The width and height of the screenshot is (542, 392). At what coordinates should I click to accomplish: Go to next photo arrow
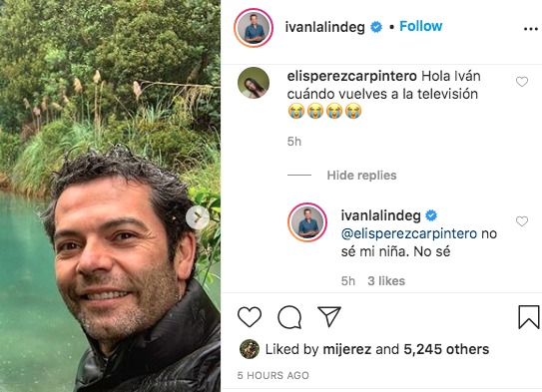coord(198,217)
